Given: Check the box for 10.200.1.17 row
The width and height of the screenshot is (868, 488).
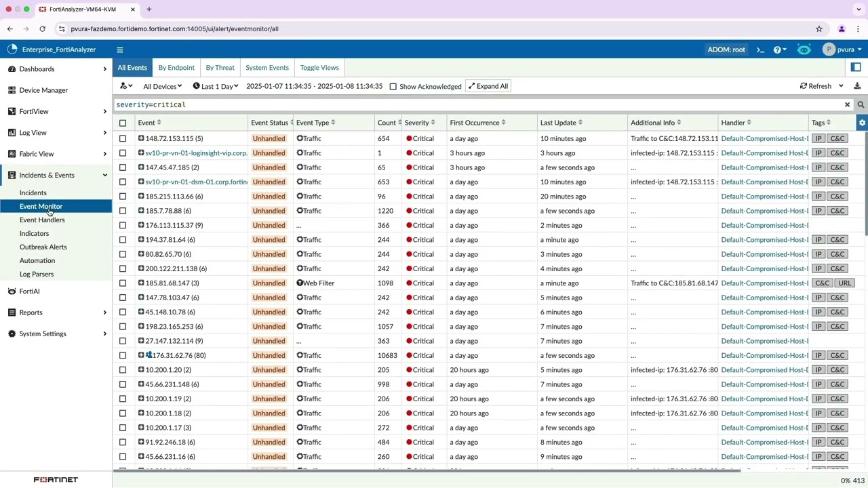Looking at the screenshot, I should coord(123,428).
